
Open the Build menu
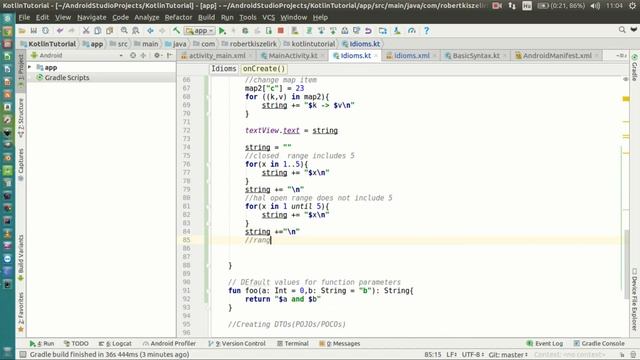[207, 18]
